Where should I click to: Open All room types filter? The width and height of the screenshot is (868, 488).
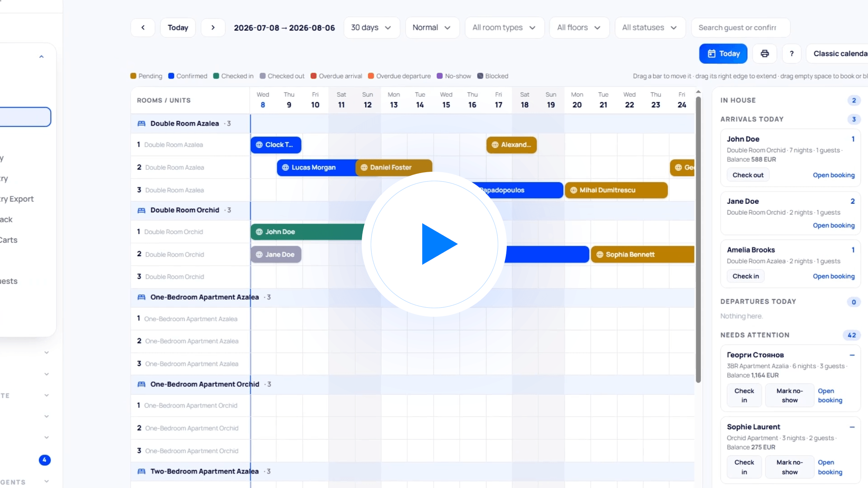pos(505,28)
